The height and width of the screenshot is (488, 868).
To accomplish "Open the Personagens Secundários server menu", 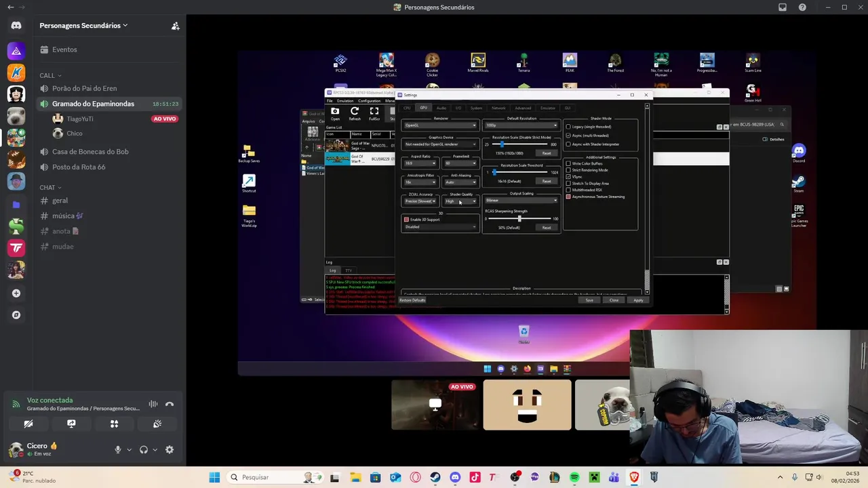I will pos(83,26).
